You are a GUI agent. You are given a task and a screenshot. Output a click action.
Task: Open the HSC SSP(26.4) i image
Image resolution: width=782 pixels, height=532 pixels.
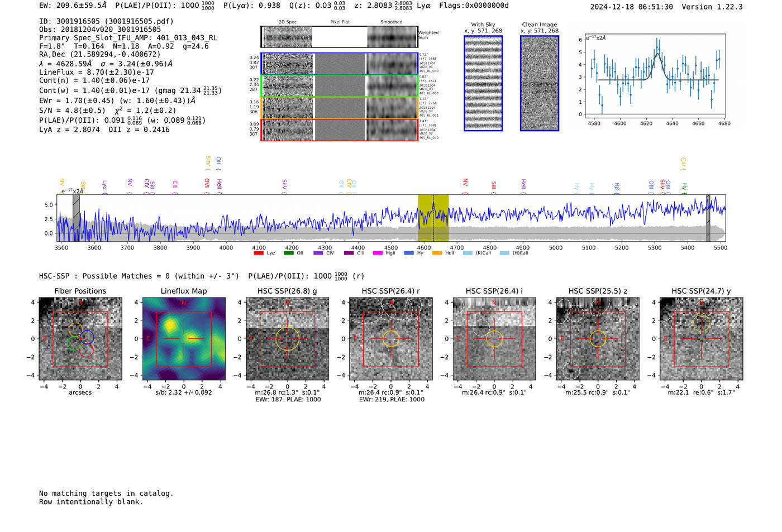pos(494,339)
